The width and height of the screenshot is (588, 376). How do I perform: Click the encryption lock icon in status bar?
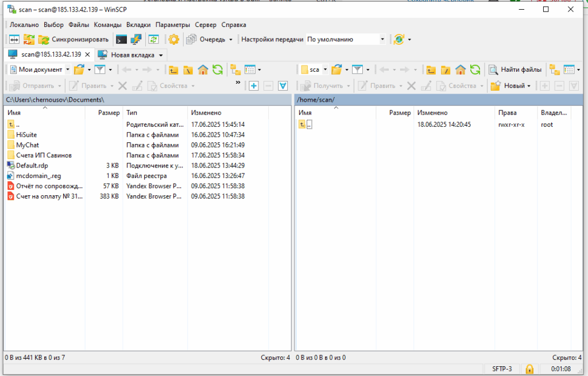[529, 369]
